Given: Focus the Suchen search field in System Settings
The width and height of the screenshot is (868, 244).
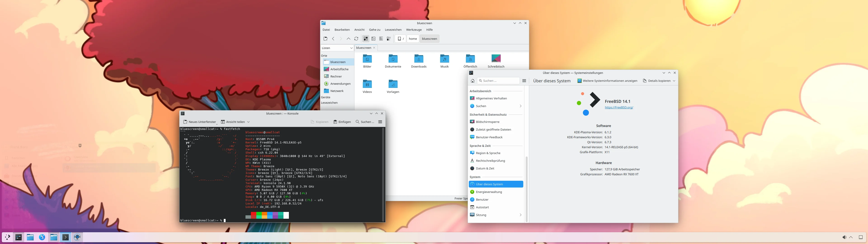Looking at the screenshot, I should pos(498,81).
